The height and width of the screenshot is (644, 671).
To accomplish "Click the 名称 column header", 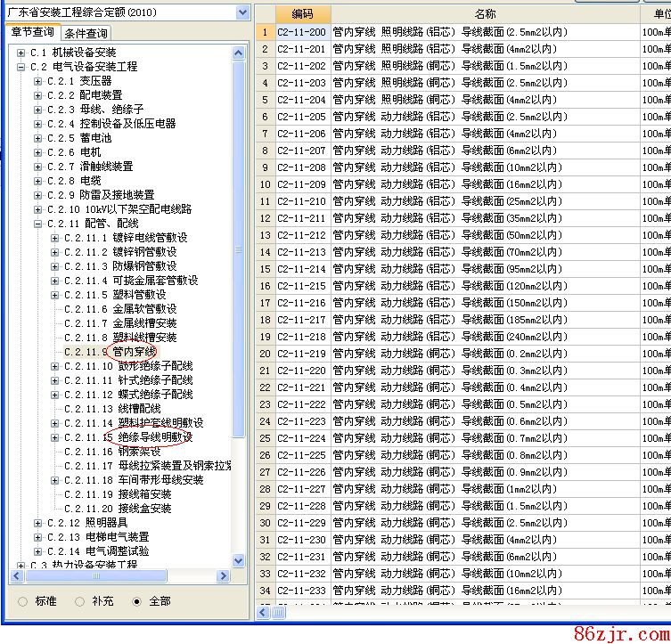I will 485,14.
